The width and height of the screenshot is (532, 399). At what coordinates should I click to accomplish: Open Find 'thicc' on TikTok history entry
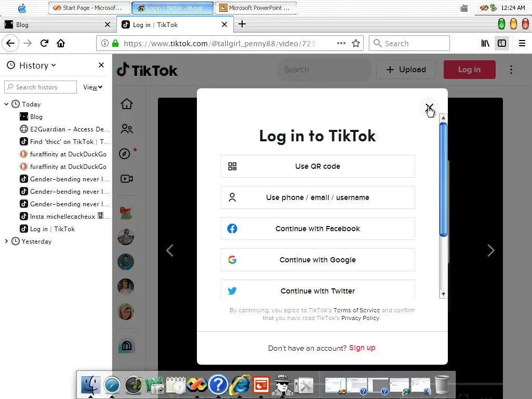(x=65, y=142)
